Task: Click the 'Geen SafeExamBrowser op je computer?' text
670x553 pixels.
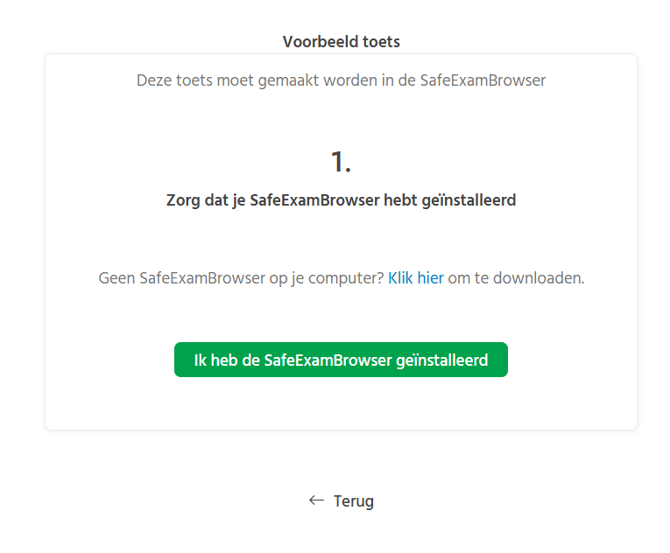Action: coord(241,278)
